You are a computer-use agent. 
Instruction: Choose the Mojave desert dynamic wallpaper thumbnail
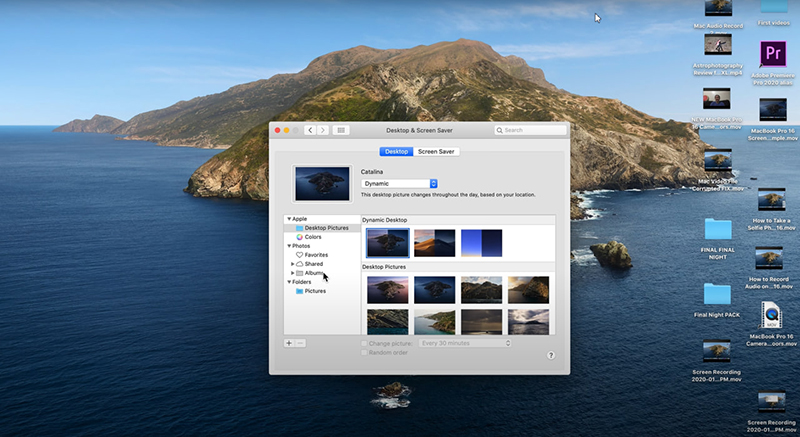pos(434,242)
